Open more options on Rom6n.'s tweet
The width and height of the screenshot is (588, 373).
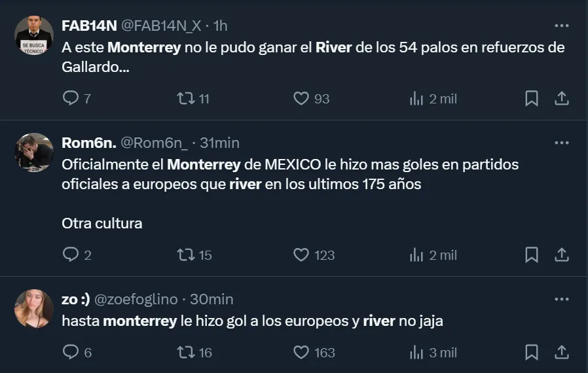(561, 143)
